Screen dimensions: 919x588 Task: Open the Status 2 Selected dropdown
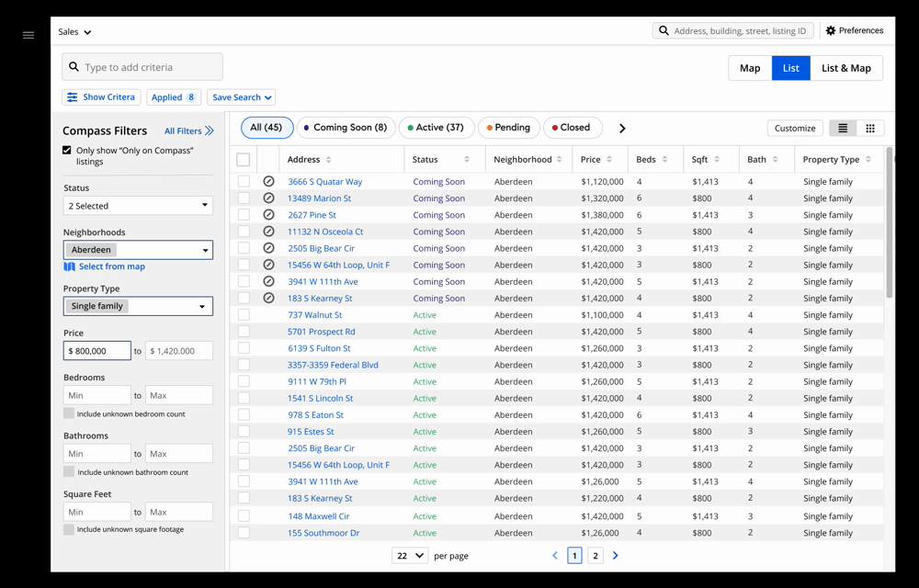(139, 206)
